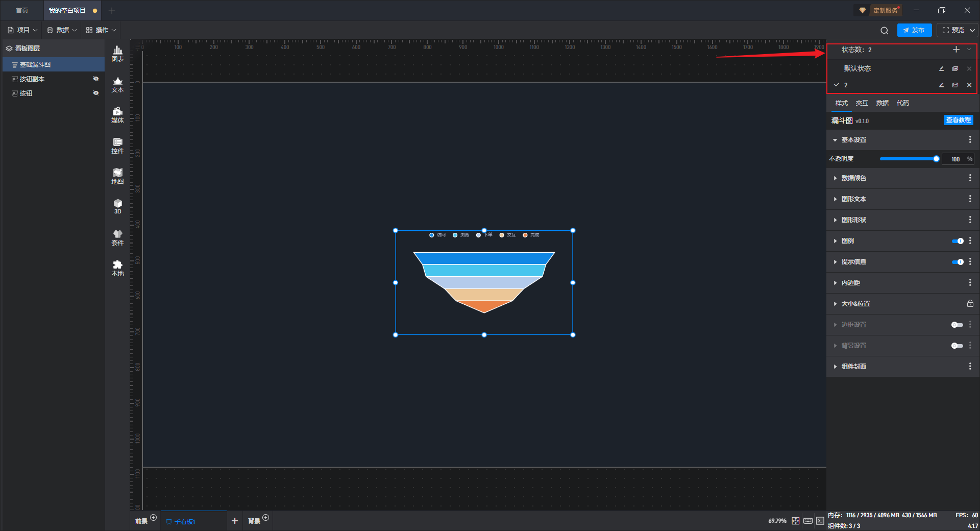Open the 项目 dropdown menu
This screenshot has height=531, width=980.
pyautogui.click(x=23, y=30)
